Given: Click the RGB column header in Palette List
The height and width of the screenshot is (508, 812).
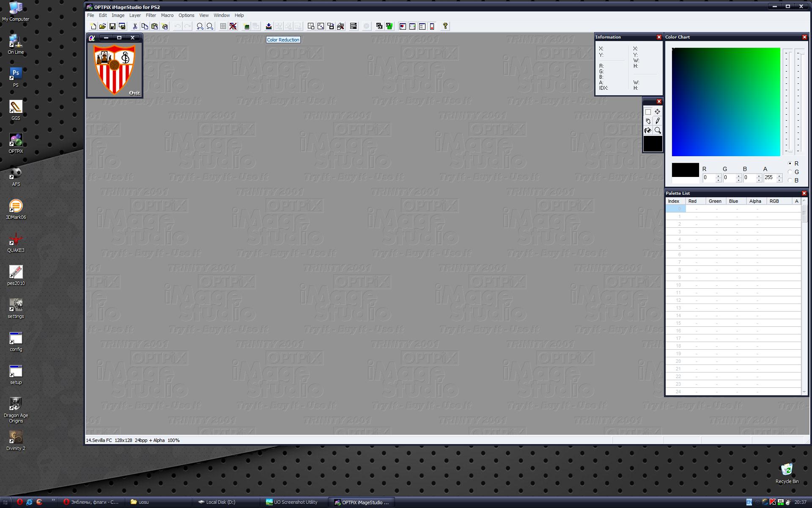Looking at the screenshot, I should click(779, 201).
